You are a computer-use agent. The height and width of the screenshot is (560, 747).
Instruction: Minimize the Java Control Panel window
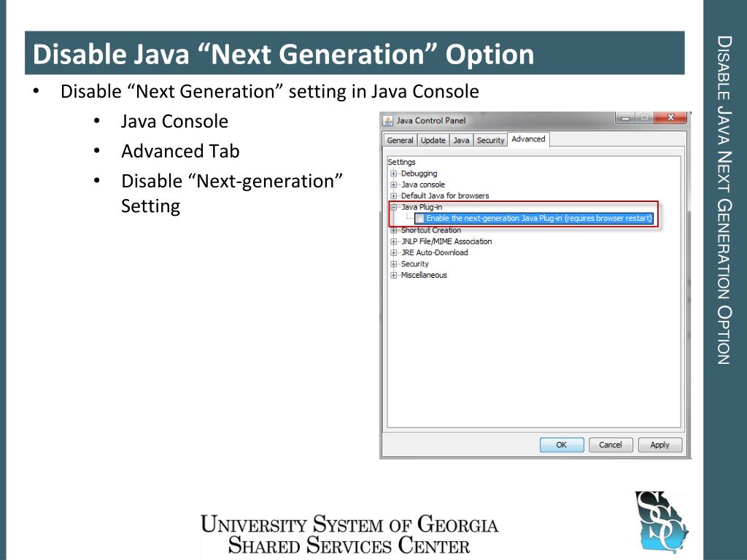pyautogui.click(x=625, y=117)
